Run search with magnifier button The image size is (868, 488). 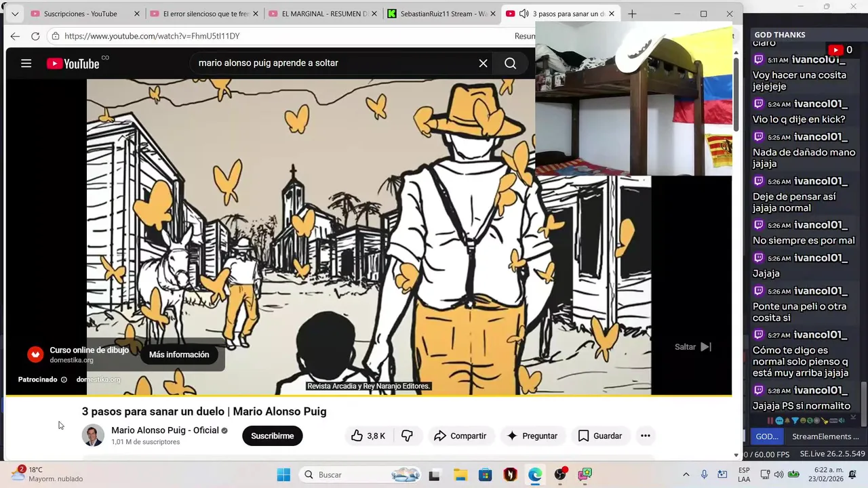(x=511, y=63)
